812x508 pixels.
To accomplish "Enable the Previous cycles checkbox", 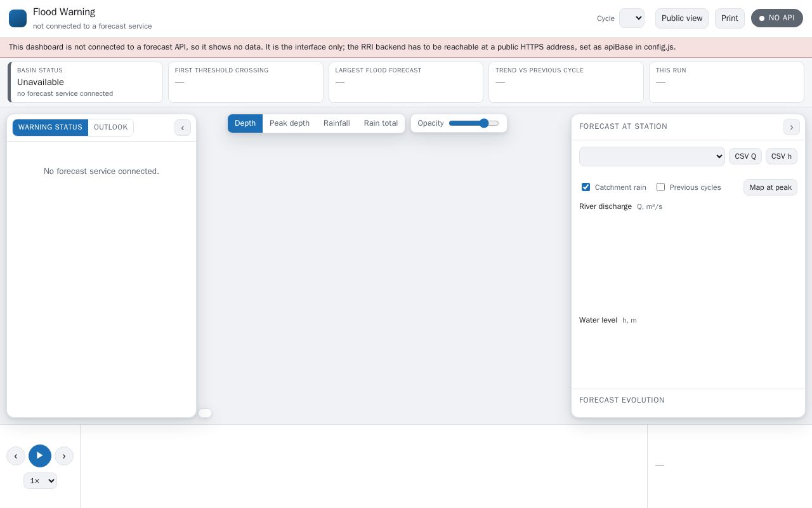I will [660, 187].
